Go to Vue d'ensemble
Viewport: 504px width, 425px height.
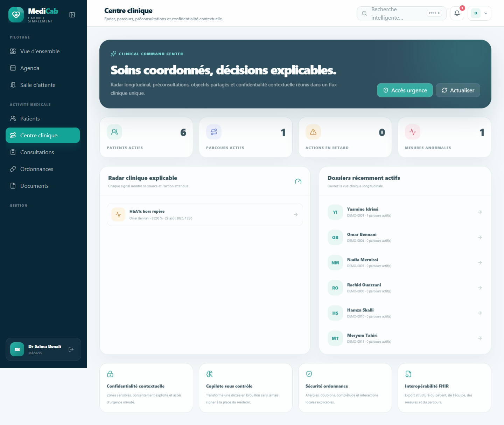(43, 51)
